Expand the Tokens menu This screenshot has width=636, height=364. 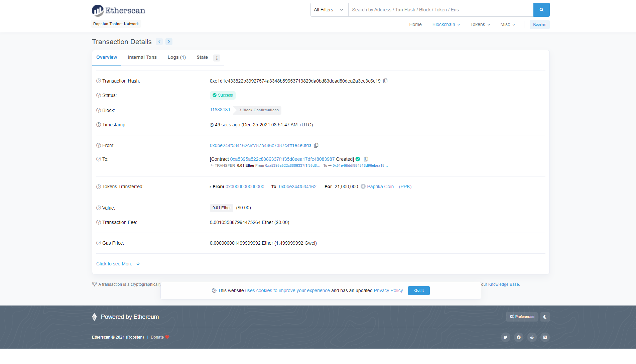[x=480, y=24]
